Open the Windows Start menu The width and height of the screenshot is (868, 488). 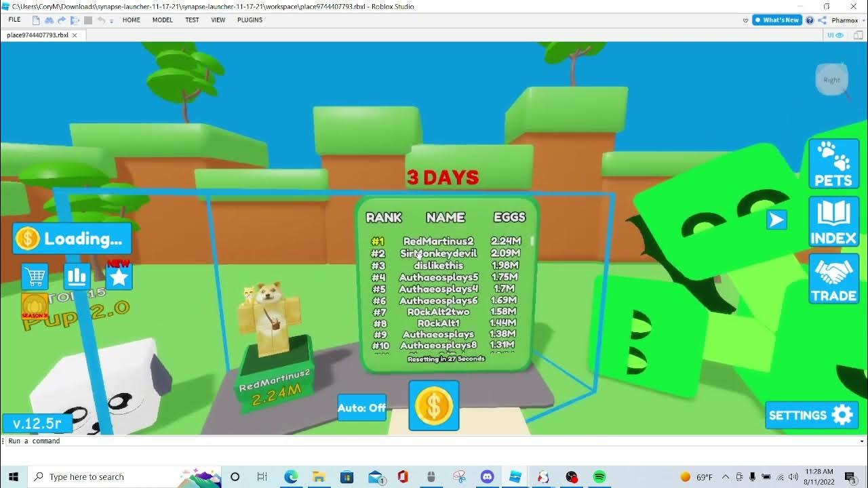(x=13, y=476)
